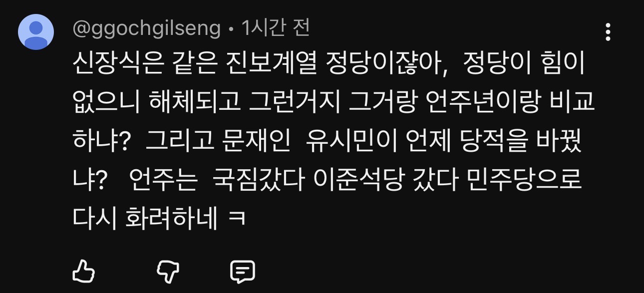Image resolution: width=644 pixels, height=293 pixels.
Task: Open the comment permalink '1시간 전'
Action: coord(276,28)
